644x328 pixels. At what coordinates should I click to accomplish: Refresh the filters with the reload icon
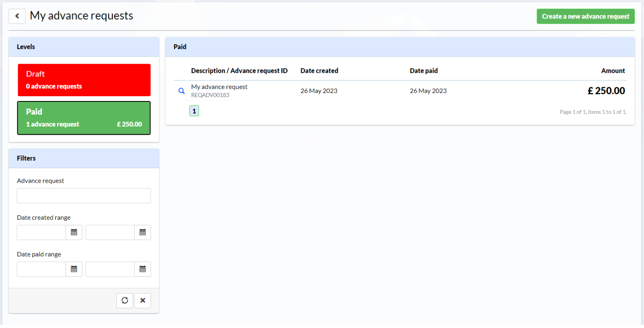[125, 301]
